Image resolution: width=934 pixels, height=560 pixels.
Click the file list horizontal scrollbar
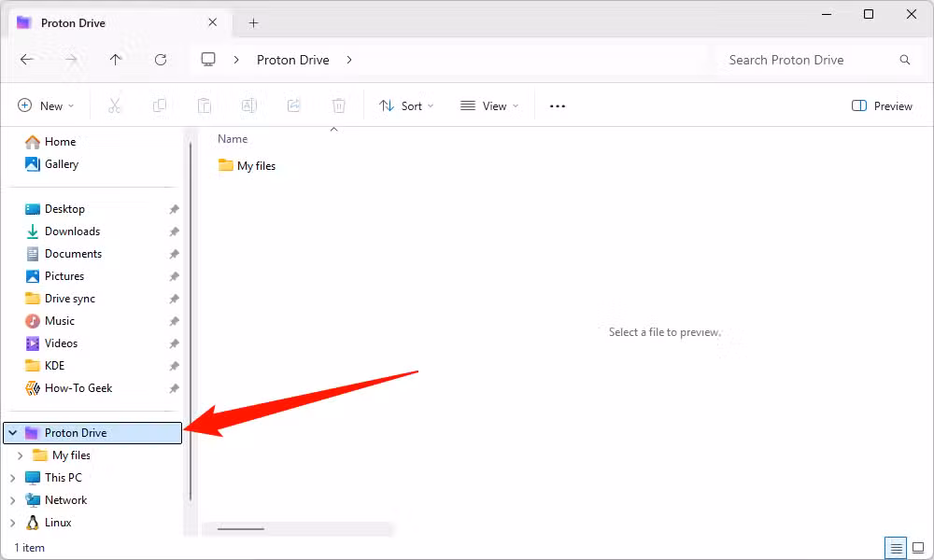pos(241,528)
